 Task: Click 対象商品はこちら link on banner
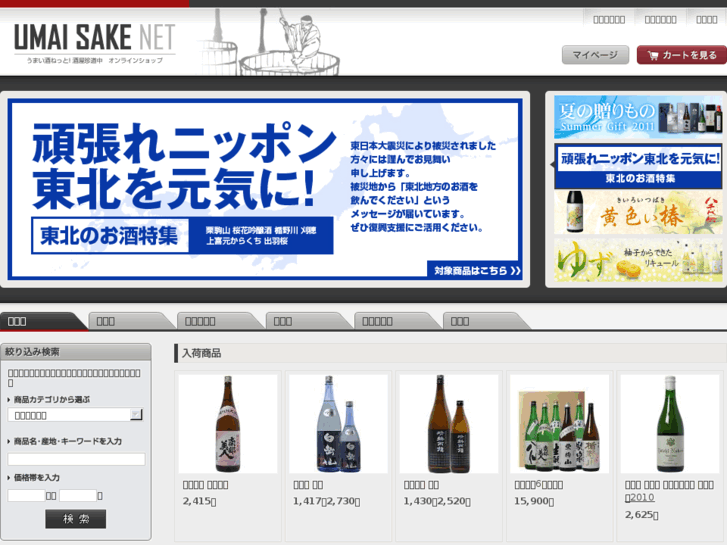click(x=475, y=270)
